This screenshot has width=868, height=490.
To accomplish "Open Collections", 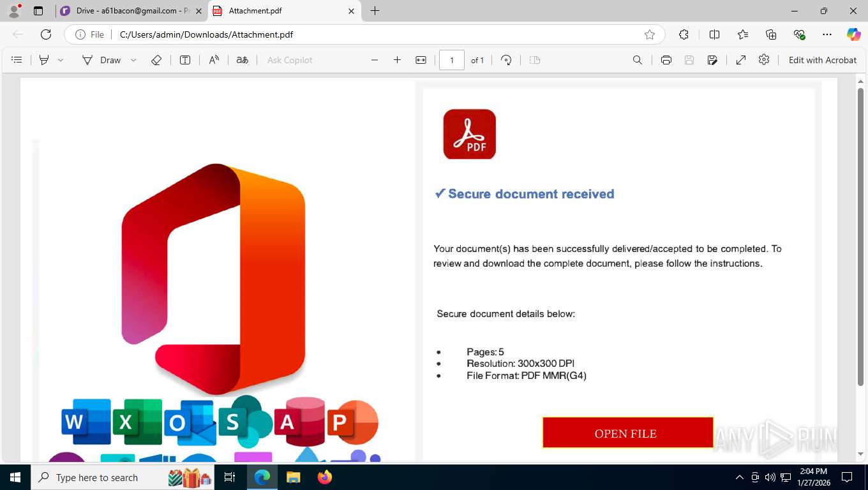I will click(771, 34).
